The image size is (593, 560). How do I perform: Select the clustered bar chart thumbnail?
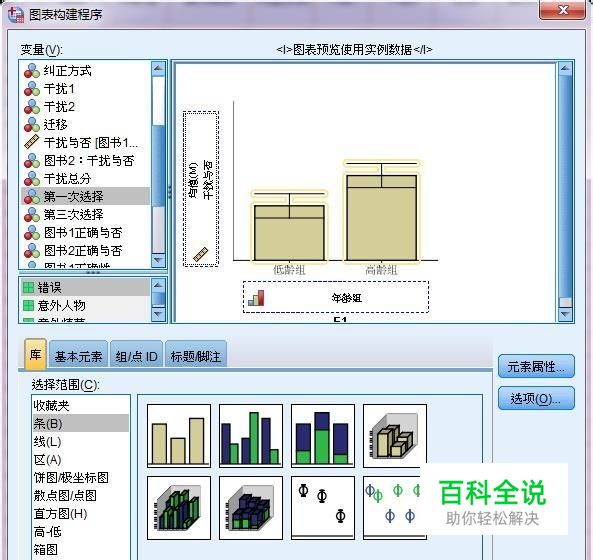coord(251,435)
